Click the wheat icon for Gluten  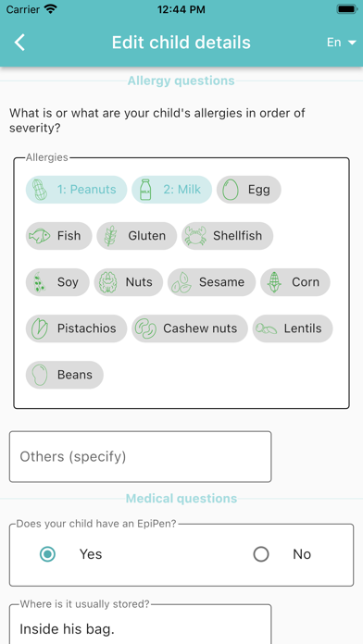tap(110, 236)
